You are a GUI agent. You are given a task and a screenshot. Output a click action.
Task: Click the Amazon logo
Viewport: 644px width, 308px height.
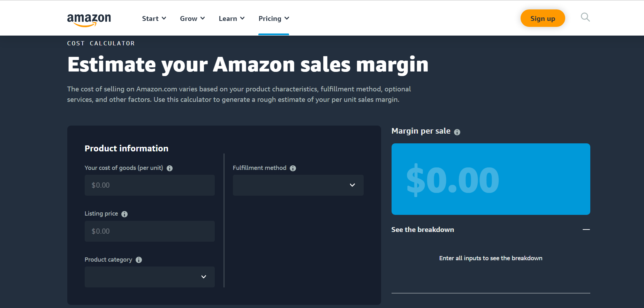click(x=89, y=20)
